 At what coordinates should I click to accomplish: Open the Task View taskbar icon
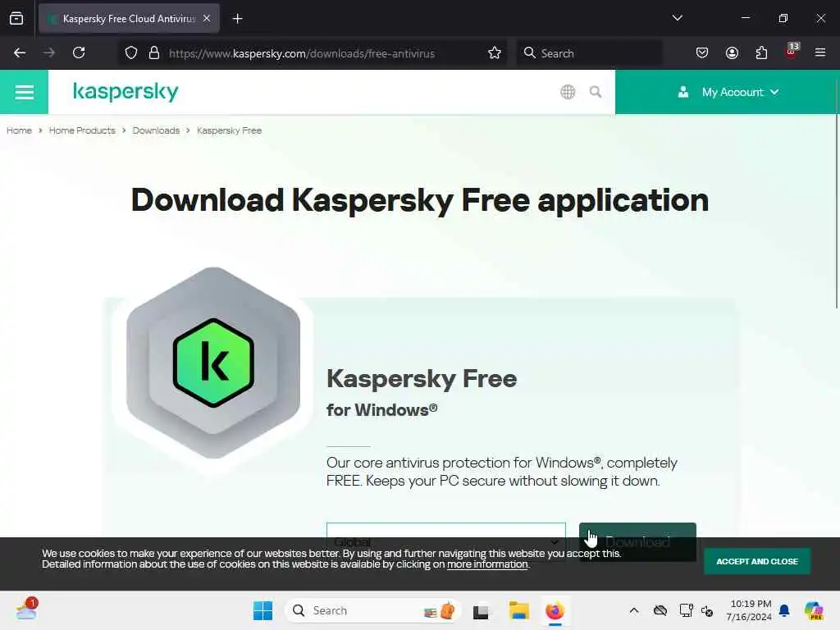pyautogui.click(x=481, y=610)
